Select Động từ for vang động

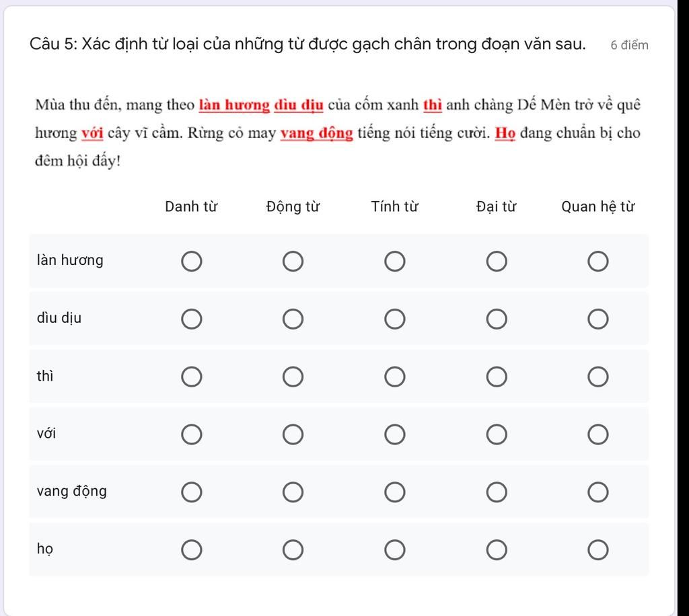[293, 492]
